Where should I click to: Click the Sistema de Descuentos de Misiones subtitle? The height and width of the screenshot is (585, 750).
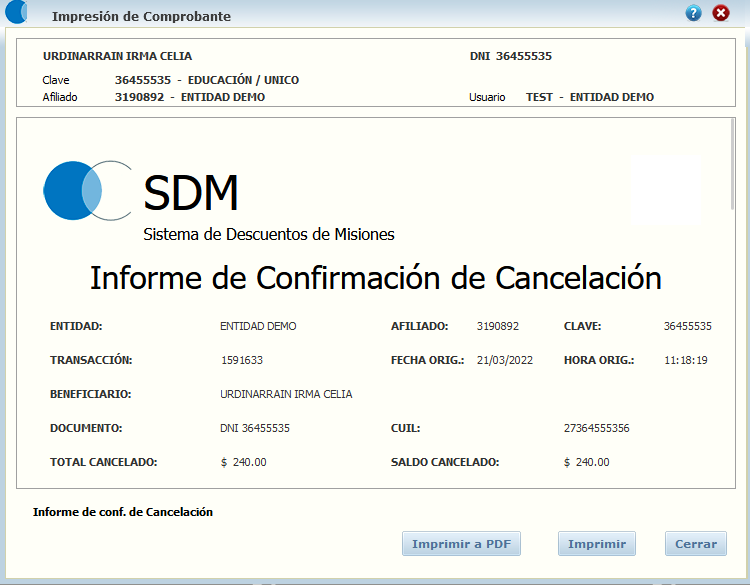[269, 234]
